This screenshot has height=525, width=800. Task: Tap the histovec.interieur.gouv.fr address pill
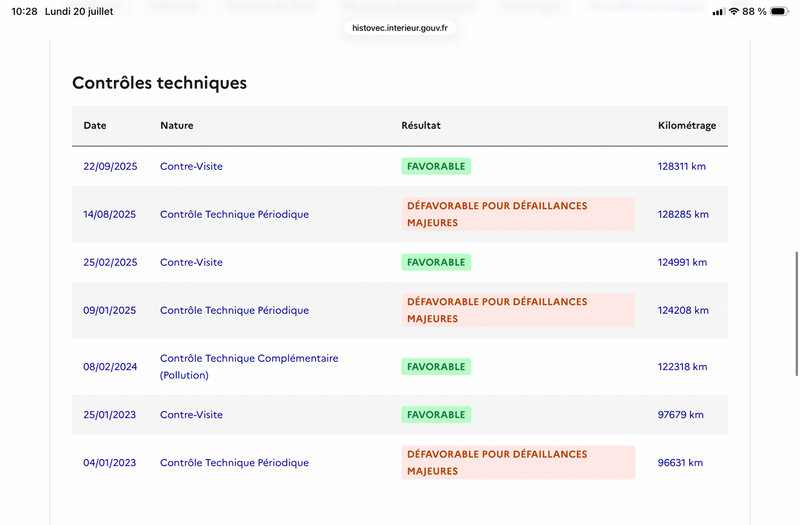(399, 28)
